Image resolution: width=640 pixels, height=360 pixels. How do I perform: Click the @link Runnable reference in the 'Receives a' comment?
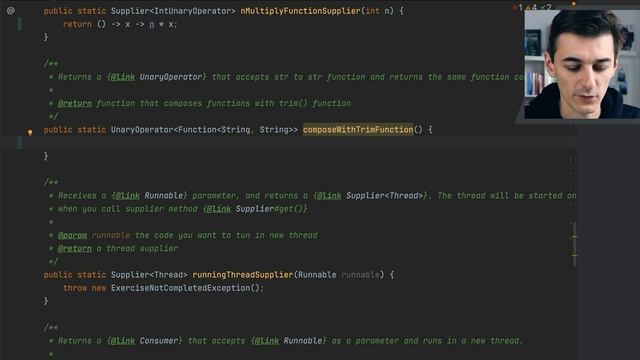coord(150,196)
